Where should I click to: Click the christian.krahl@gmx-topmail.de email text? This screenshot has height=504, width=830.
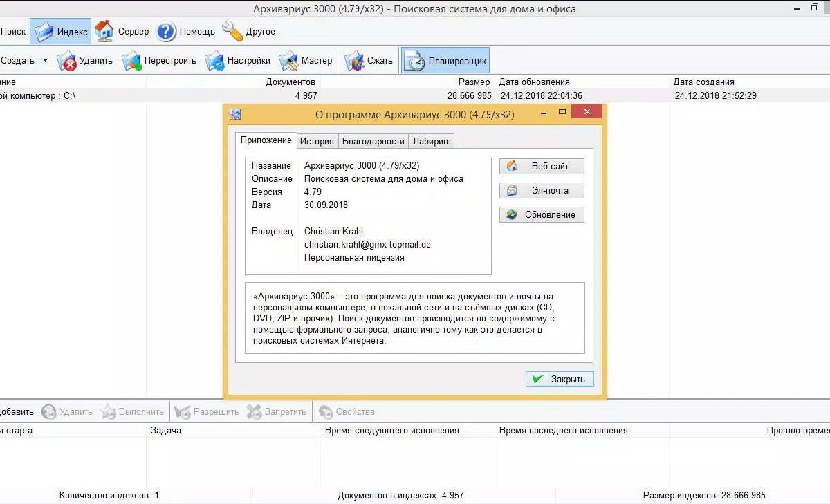click(x=367, y=244)
